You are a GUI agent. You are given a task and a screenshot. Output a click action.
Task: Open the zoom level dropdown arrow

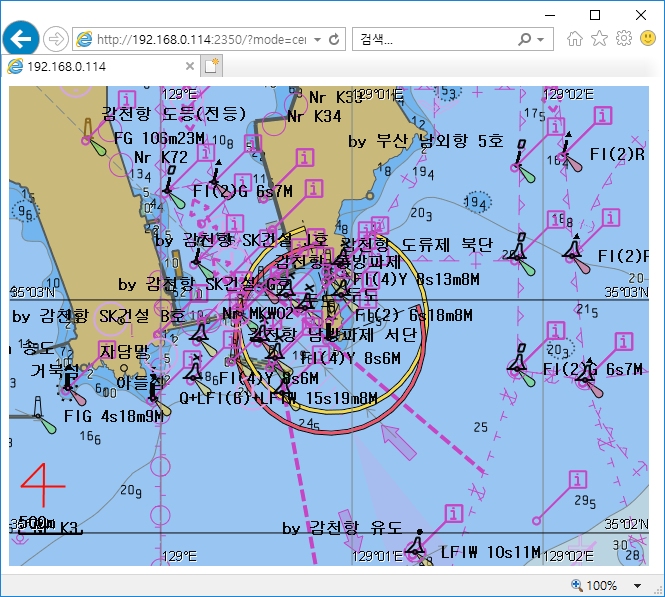[638, 585]
